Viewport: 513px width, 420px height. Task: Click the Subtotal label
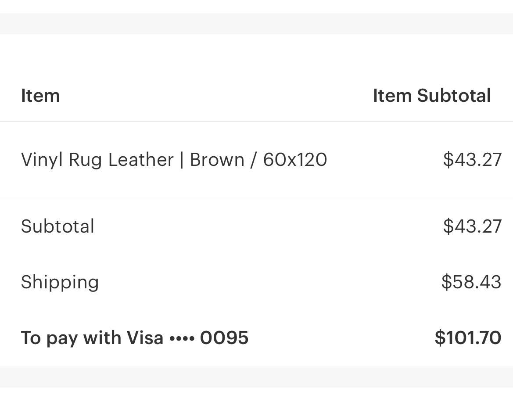click(57, 226)
